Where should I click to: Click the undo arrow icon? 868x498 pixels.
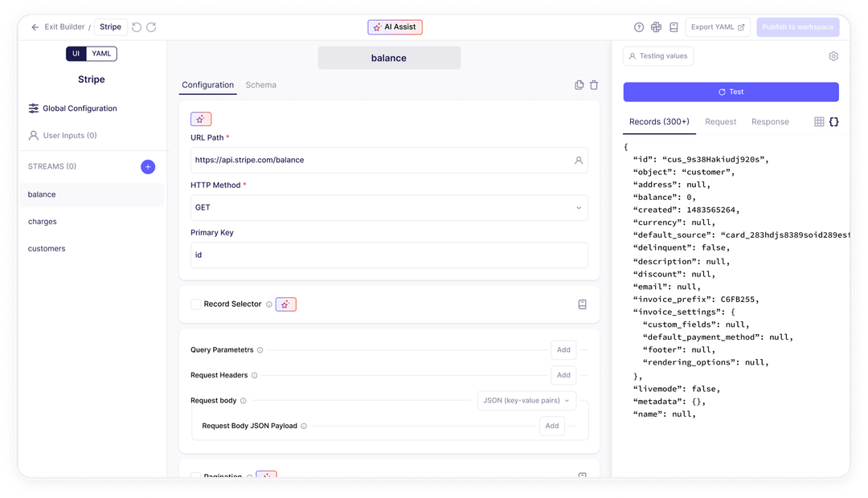coord(137,27)
